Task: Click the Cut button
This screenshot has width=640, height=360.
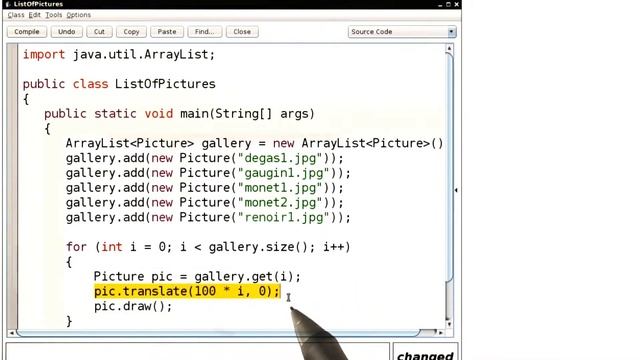Action: point(99,31)
